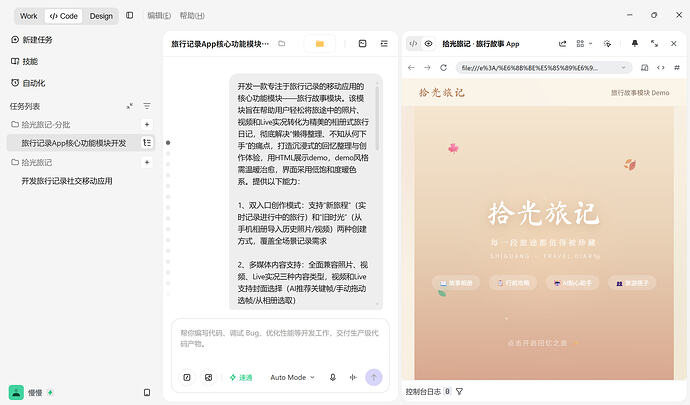The width and height of the screenshot is (690, 405).
Task: Add a task to 拾光旅记-分批 folder
Action: (x=147, y=125)
